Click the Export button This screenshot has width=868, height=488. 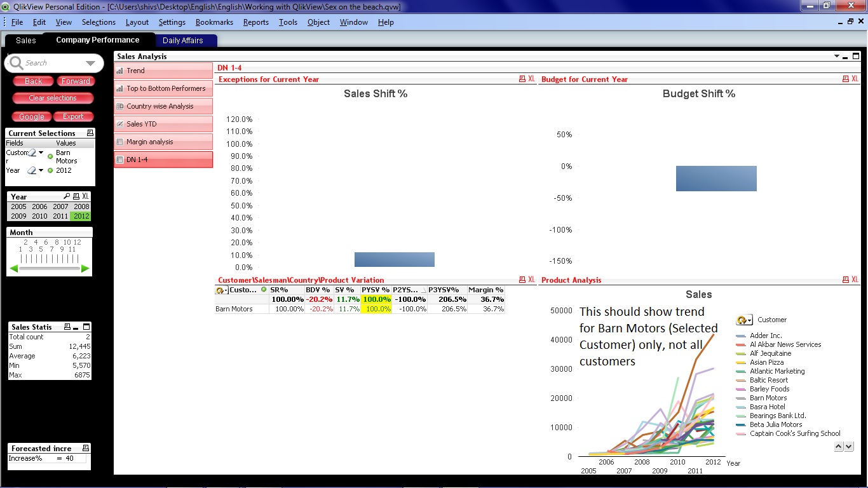(73, 116)
